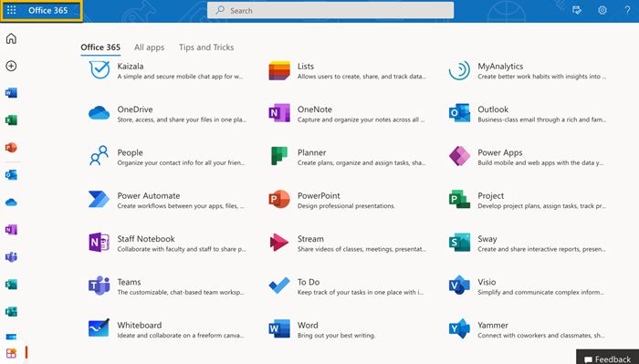Launch the Outlook icon in app grid
Screen dimensions: 639x364
tap(459, 113)
